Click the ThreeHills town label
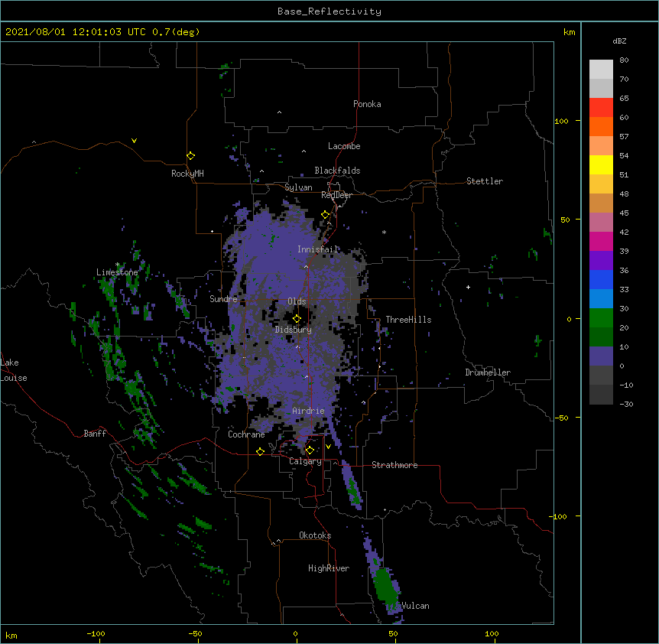This screenshot has height=644, width=659. point(408,320)
